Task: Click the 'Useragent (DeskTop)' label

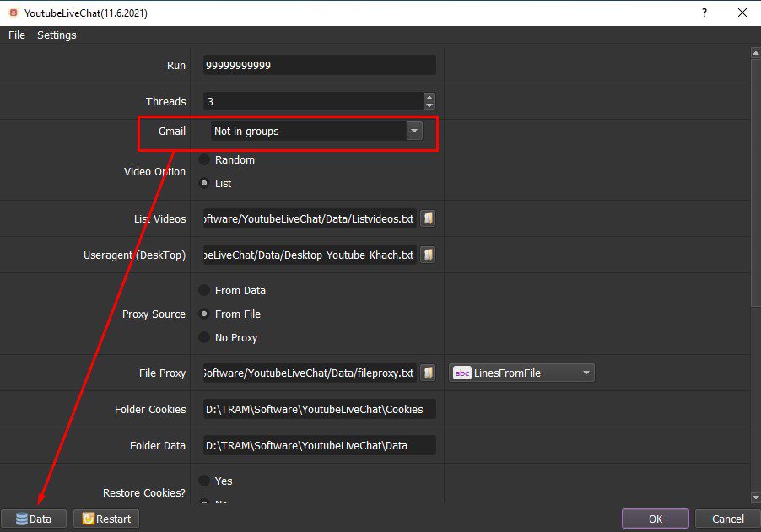Action: 134,255
